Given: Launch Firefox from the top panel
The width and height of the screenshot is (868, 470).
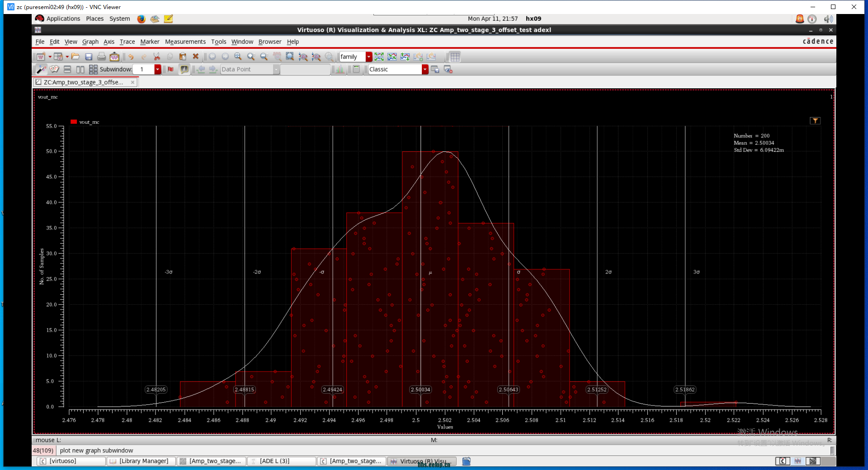Looking at the screenshot, I should point(142,19).
